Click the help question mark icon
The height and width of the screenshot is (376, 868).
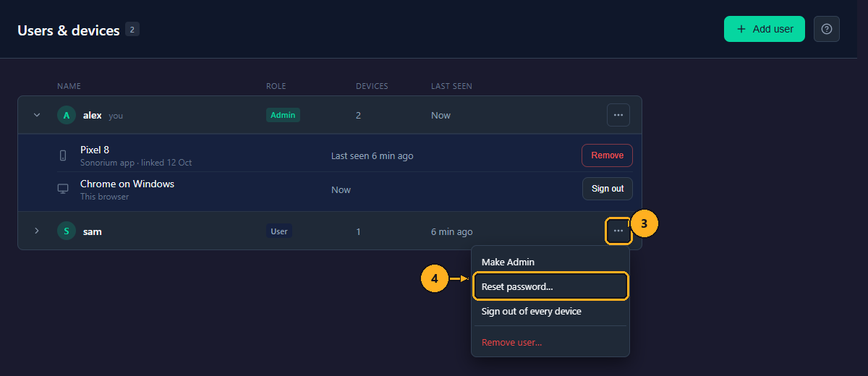click(827, 29)
